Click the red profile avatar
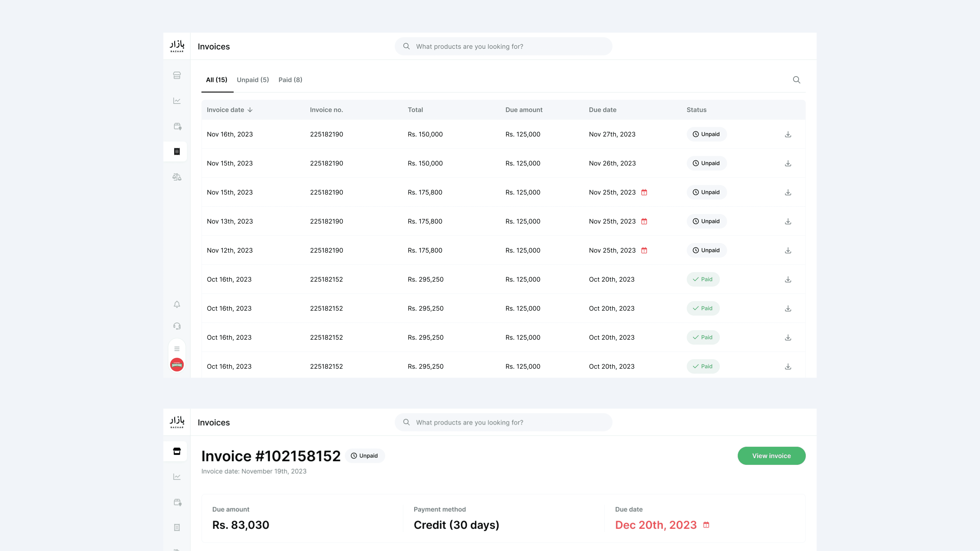 pyautogui.click(x=177, y=365)
